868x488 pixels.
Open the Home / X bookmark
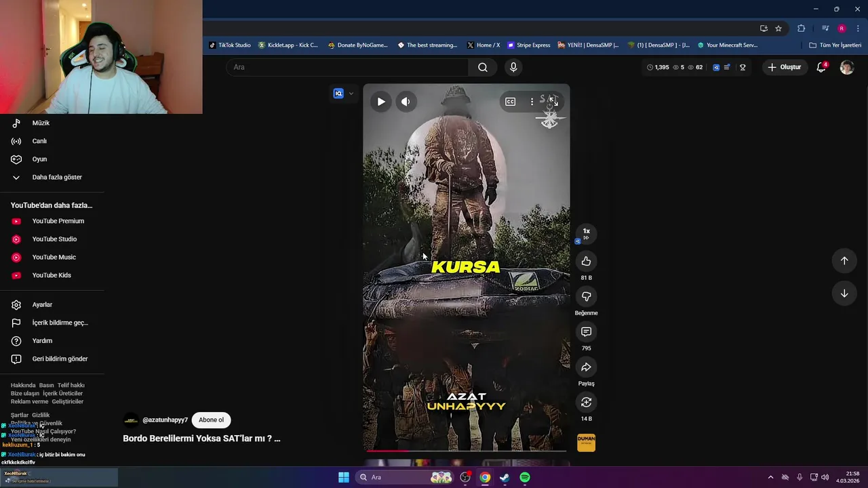click(484, 45)
